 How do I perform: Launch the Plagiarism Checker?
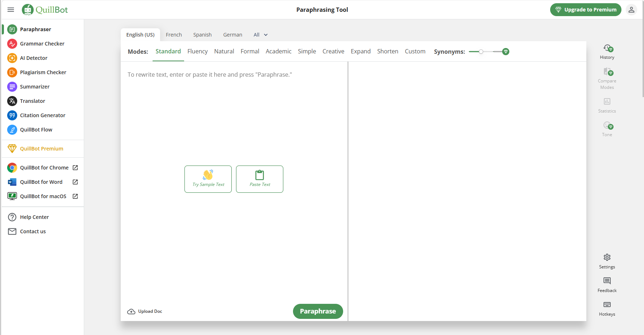[43, 72]
